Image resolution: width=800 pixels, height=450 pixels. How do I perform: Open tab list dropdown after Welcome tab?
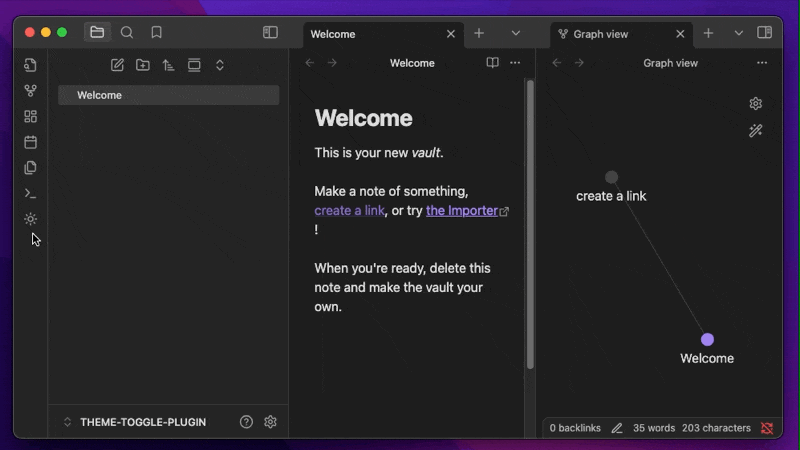(x=516, y=33)
